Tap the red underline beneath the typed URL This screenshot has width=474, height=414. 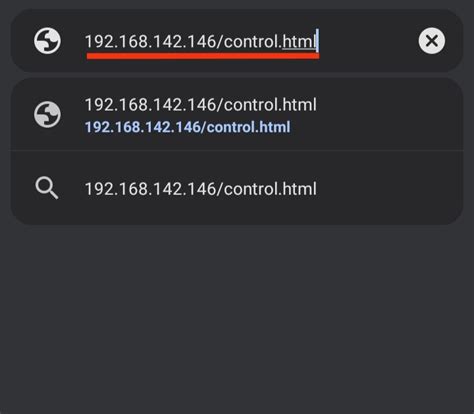pyautogui.click(x=203, y=56)
